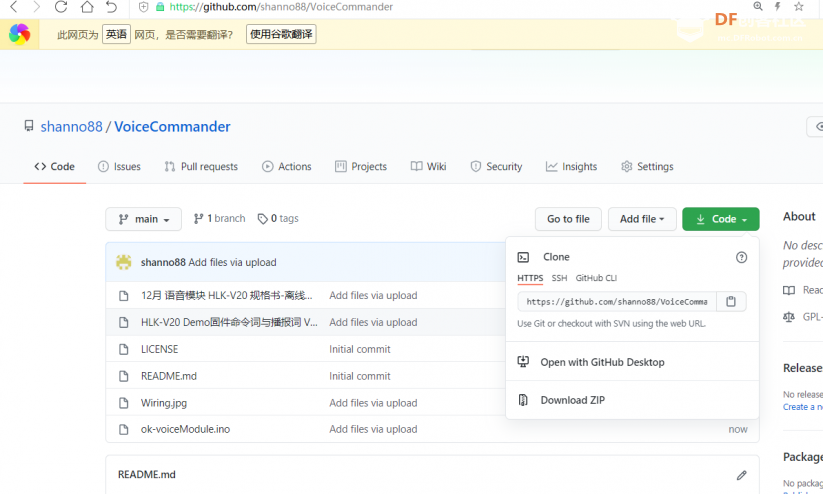Switch to the Issues tab
The height and width of the screenshot is (494, 823).
click(x=119, y=166)
